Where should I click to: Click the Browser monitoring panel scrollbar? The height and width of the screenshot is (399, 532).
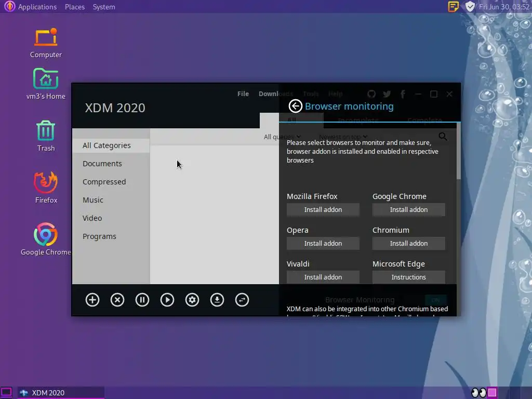coord(458,151)
